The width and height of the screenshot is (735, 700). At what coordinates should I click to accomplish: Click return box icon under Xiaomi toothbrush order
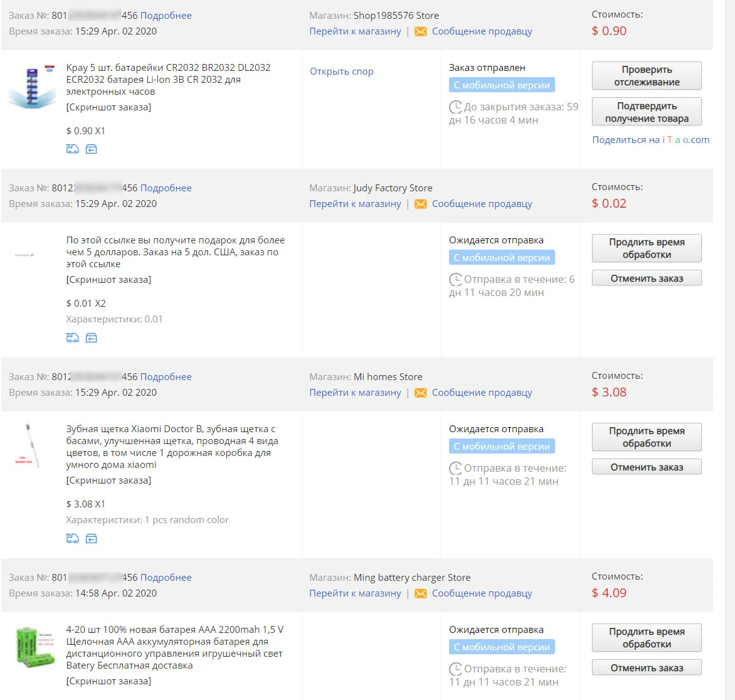[92, 539]
